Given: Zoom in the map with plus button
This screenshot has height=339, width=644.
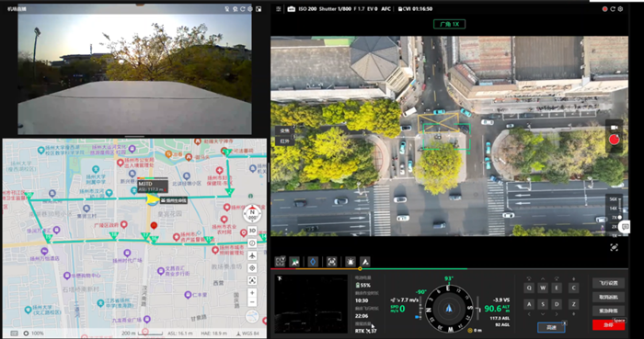Looking at the screenshot, I should point(252,293).
